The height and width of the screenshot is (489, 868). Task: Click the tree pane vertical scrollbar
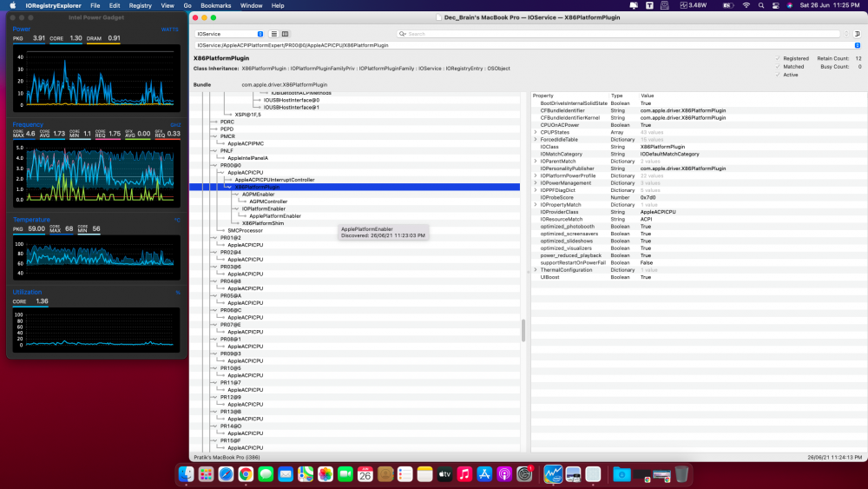523,331
